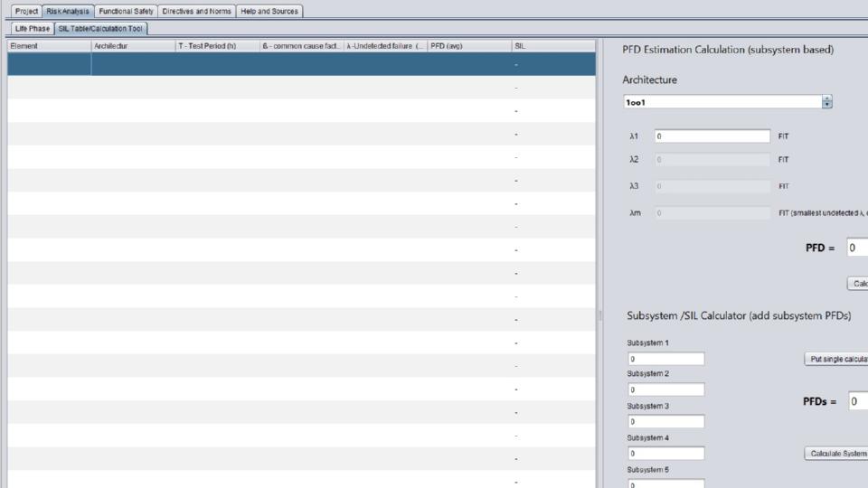Open the Architecture dropdown showing 1oo1
The height and width of the screenshot is (488, 868).
pyautogui.click(x=727, y=102)
